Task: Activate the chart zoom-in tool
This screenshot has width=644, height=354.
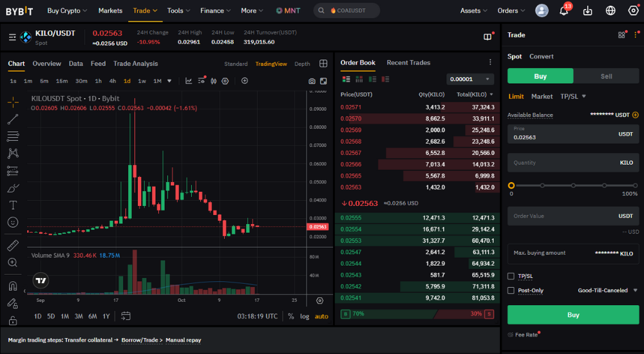Action: click(13, 263)
